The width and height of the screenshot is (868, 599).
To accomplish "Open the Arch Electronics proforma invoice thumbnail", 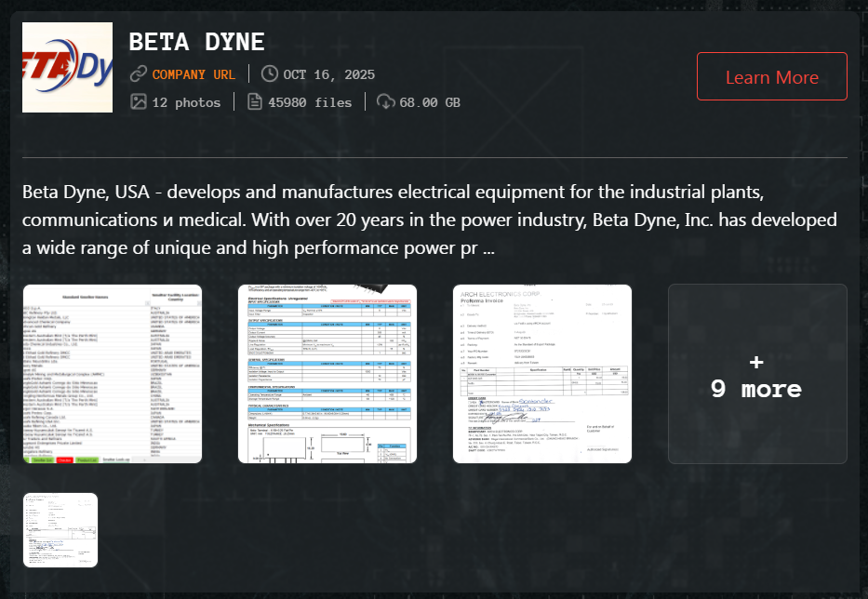I will (x=542, y=374).
